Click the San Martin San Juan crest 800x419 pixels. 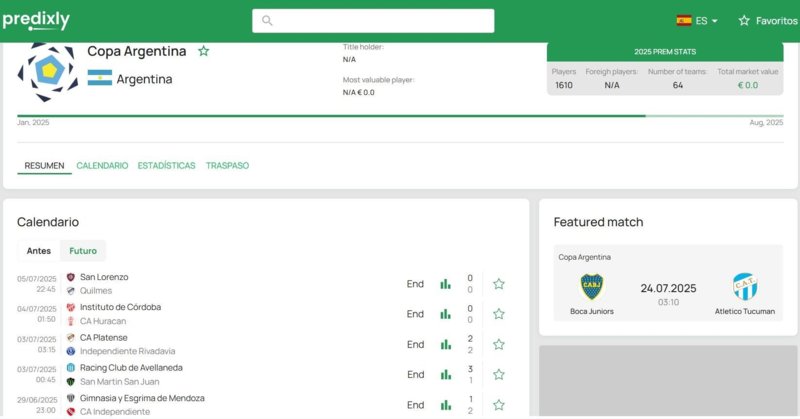click(x=71, y=381)
